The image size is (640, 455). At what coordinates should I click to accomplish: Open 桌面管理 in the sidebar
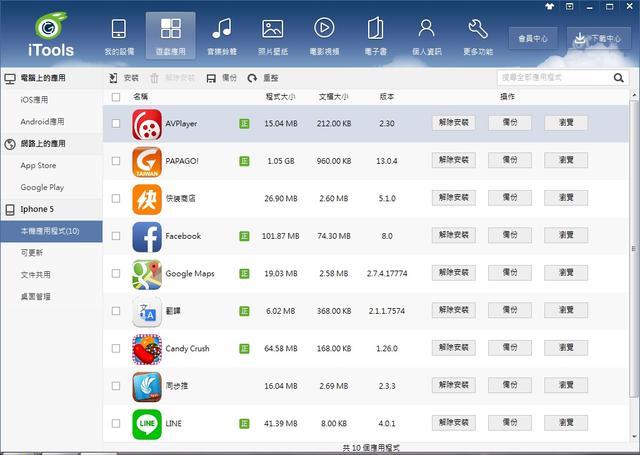tap(36, 297)
